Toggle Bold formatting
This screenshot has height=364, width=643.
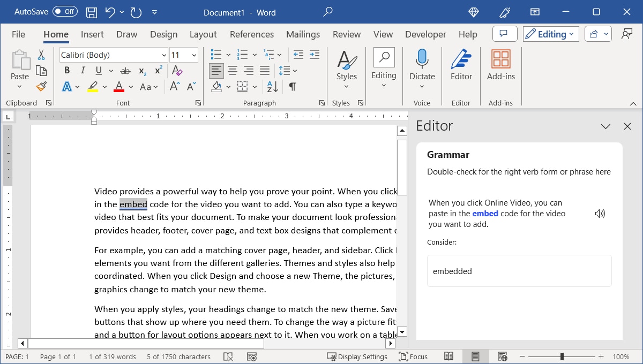(x=67, y=71)
